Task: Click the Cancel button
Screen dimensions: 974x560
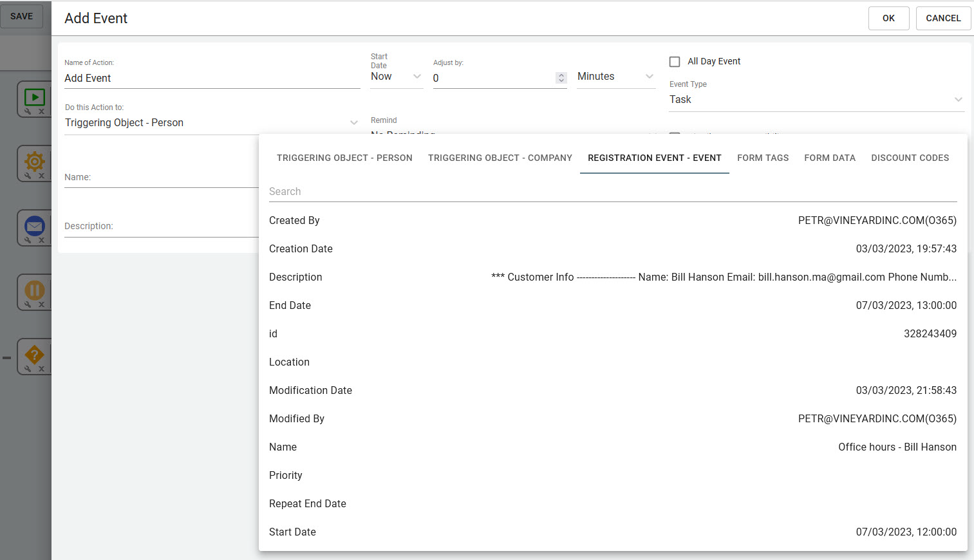Action: tap(943, 19)
